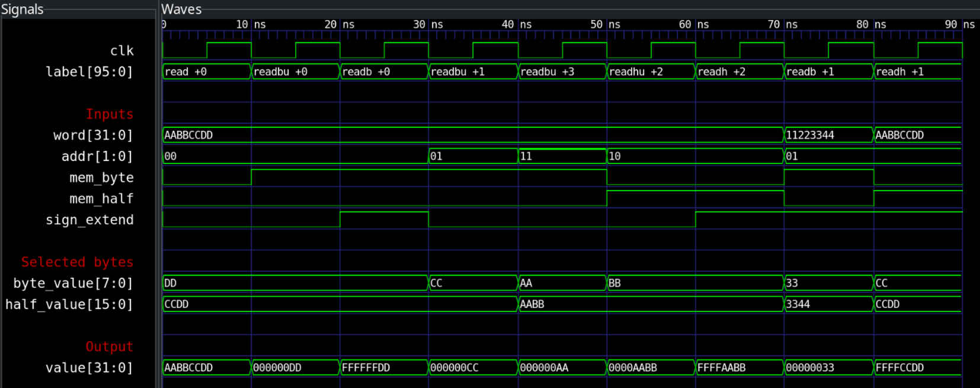Click output value FFFFAABB
Screen dimensions: 980x388
pyautogui.click(x=739, y=368)
